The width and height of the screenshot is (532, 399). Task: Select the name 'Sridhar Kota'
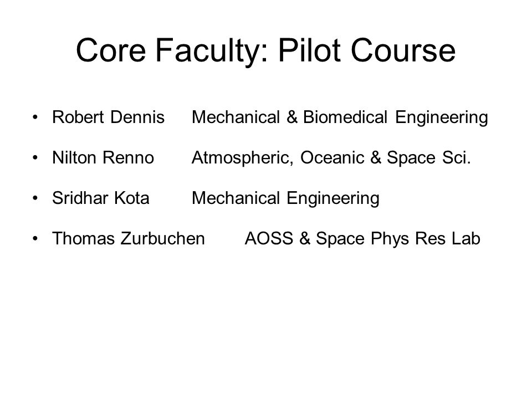(x=101, y=198)
